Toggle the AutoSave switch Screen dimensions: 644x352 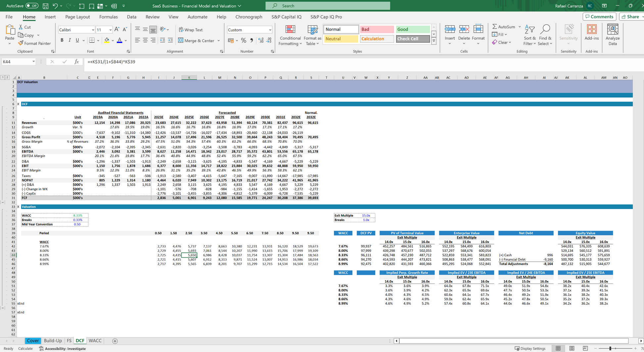32,6
